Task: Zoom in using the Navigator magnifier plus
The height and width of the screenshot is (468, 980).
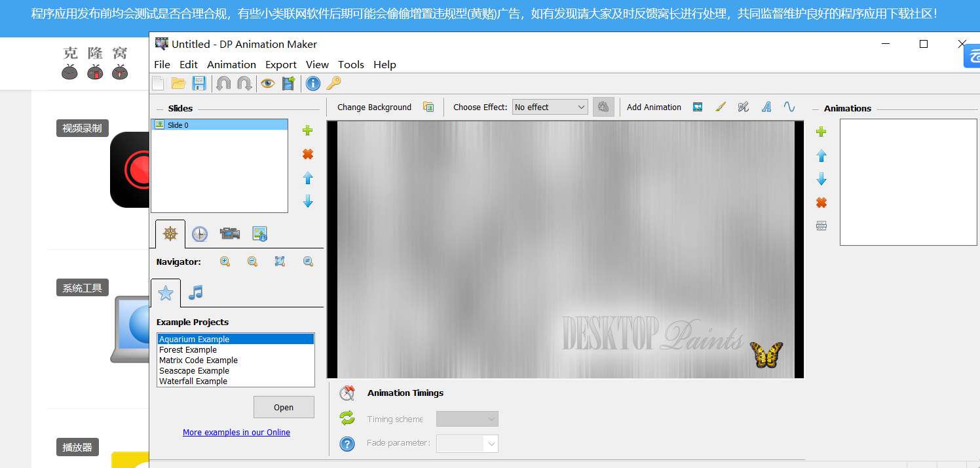Action: (225, 262)
